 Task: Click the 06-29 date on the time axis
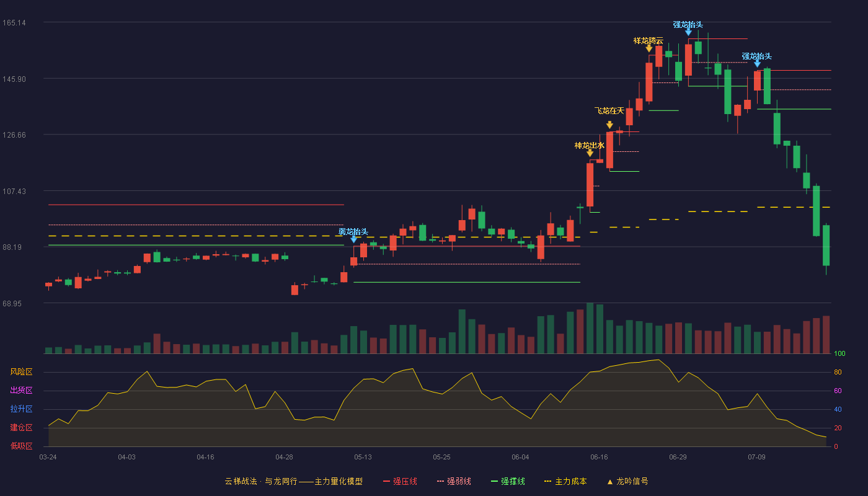point(678,457)
